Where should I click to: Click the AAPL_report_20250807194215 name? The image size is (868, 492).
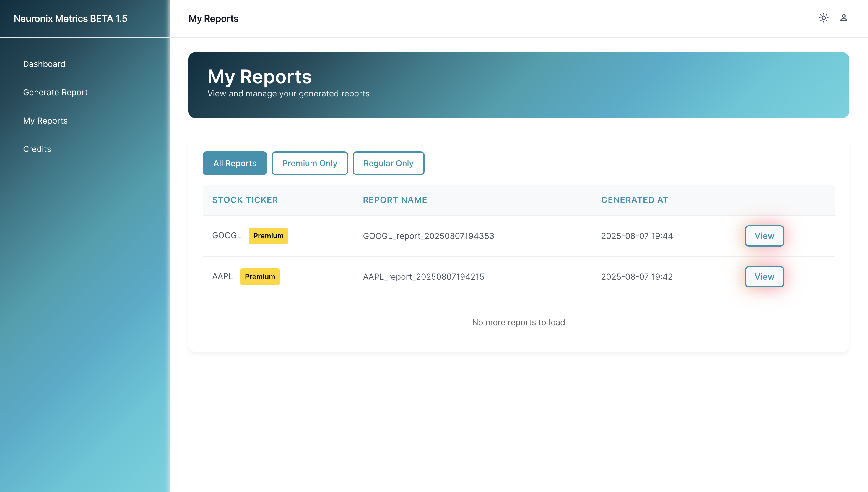423,277
